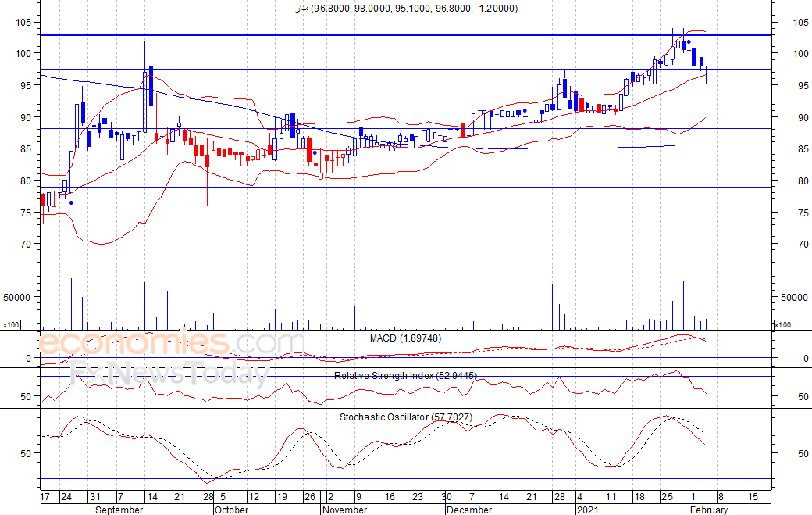This screenshot has width=812, height=515.
Task: Click the MACD (1.89748) indicator title
Action: click(x=405, y=338)
